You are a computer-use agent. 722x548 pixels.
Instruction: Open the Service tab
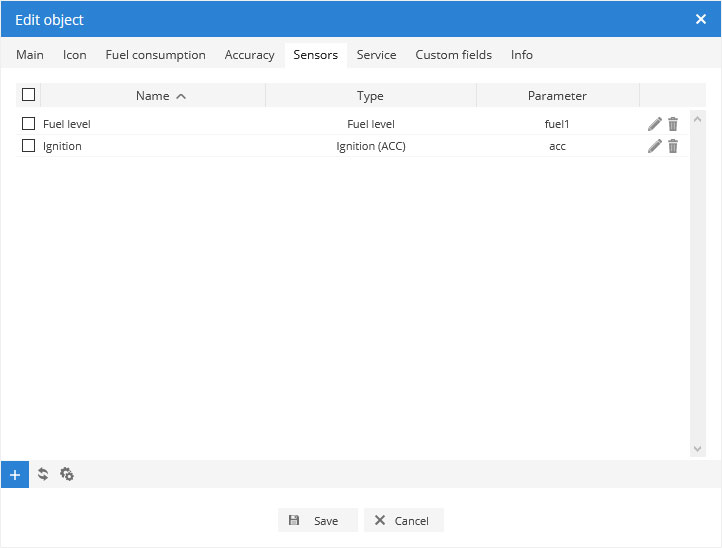377,55
